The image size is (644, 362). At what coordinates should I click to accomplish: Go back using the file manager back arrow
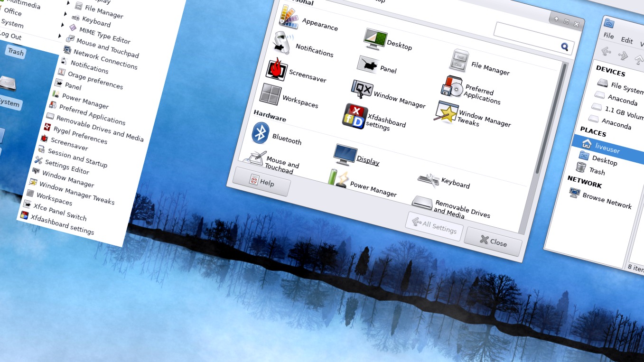click(606, 51)
